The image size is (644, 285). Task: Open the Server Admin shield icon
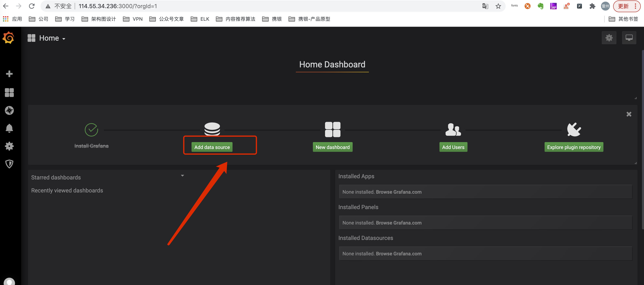tap(9, 164)
